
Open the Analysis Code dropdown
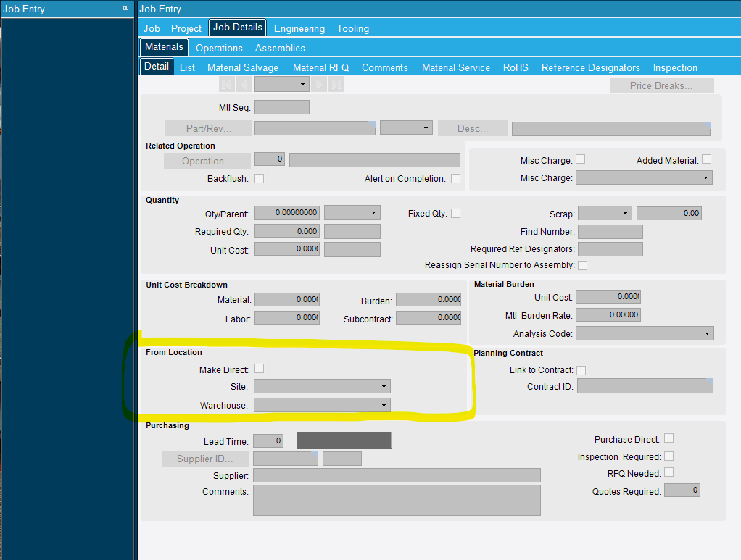tap(645, 333)
